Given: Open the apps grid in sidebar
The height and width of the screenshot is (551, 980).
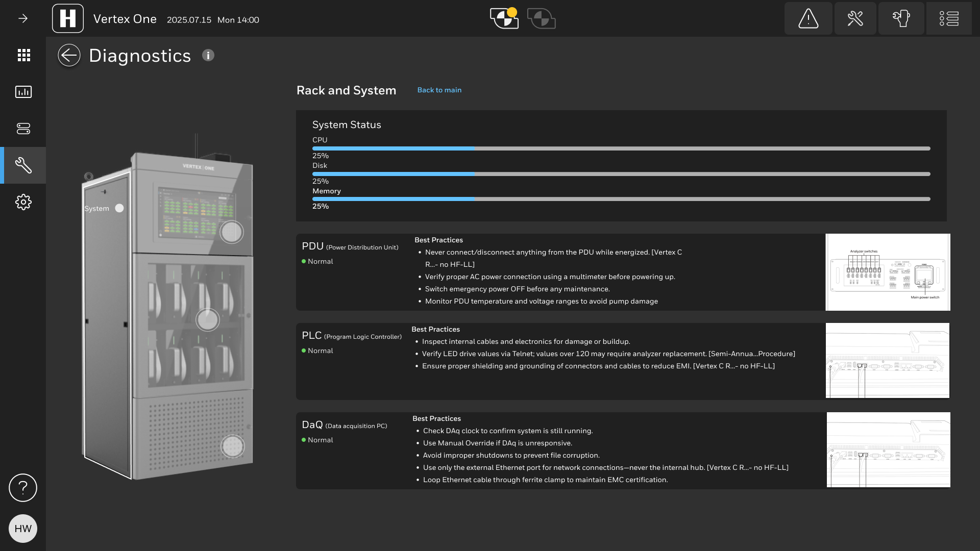Looking at the screenshot, I should click(x=23, y=55).
